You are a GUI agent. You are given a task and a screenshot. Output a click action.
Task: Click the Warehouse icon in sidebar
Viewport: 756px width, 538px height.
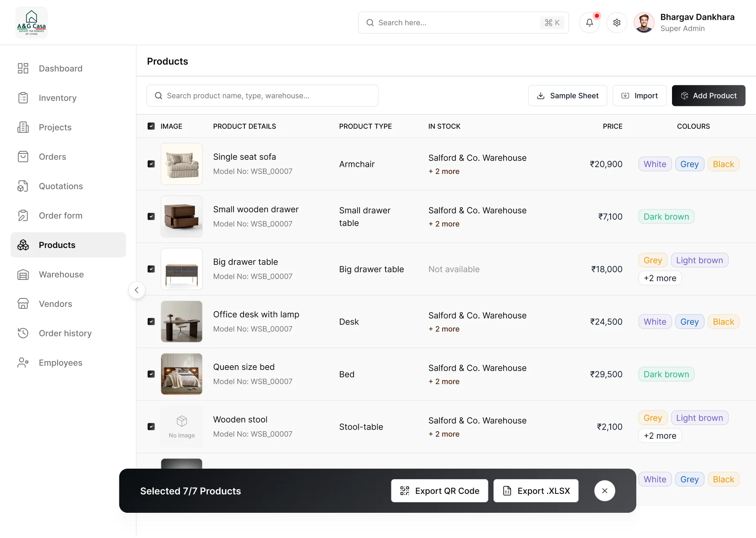click(23, 274)
